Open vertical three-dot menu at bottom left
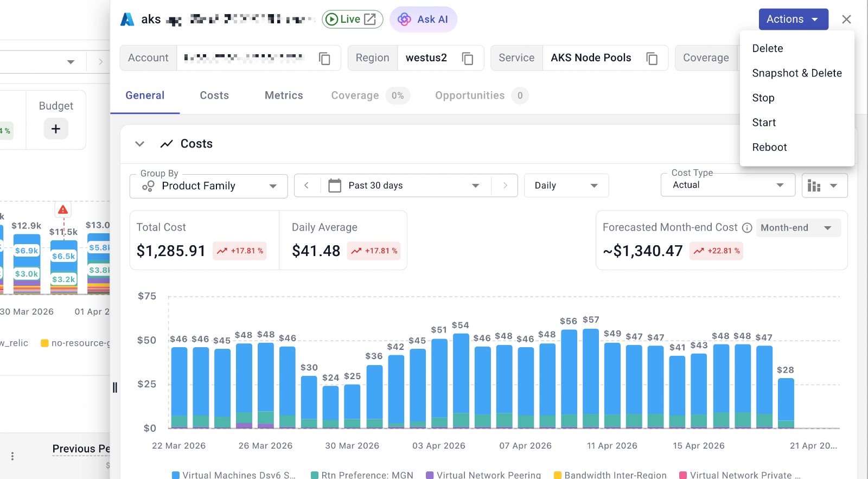Image resolution: width=868 pixels, height=479 pixels. click(x=12, y=456)
